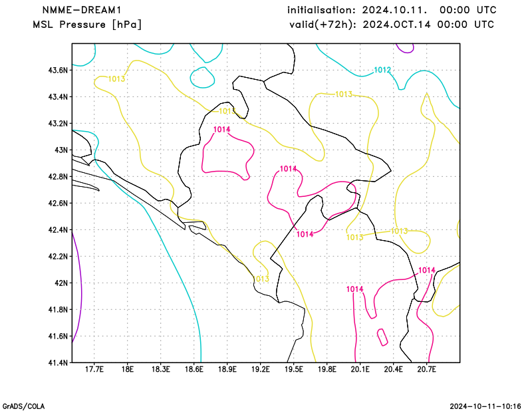Image resolution: width=532 pixels, height=411 pixels.
Task: Click the "NMME-DREAM1" model title
Action: (82, 10)
